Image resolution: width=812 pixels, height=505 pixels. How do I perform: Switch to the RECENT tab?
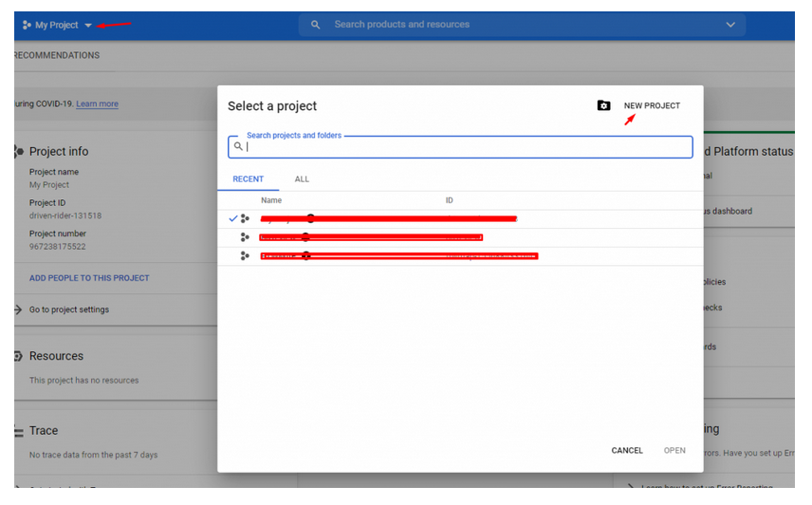pyautogui.click(x=248, y=179)
